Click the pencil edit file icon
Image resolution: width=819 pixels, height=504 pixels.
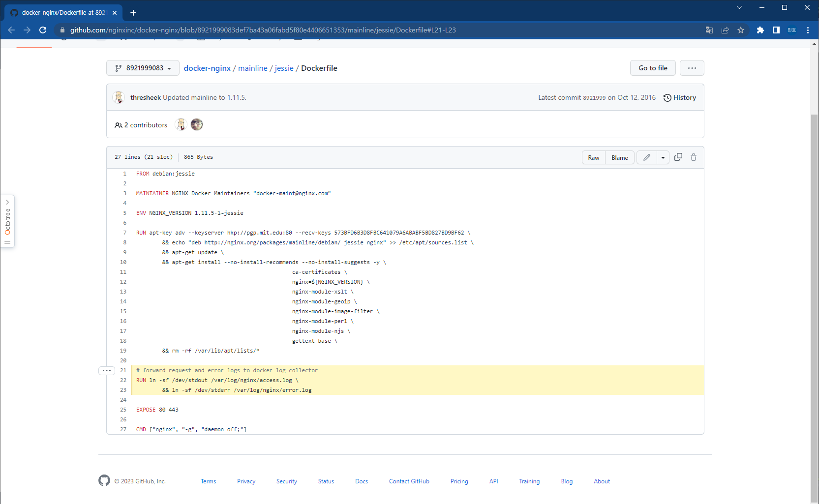click(x=647, y=157)
